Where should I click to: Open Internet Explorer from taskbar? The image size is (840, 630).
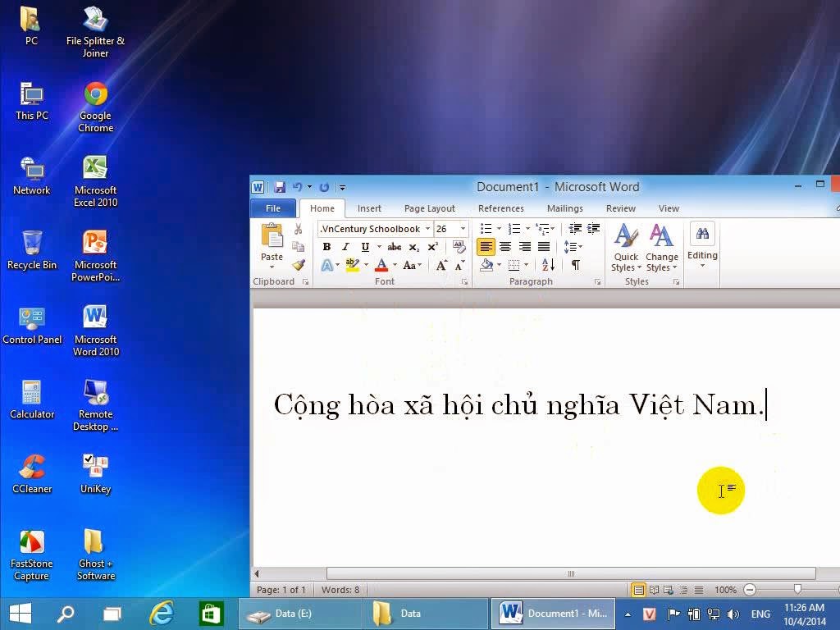(162, 614)
